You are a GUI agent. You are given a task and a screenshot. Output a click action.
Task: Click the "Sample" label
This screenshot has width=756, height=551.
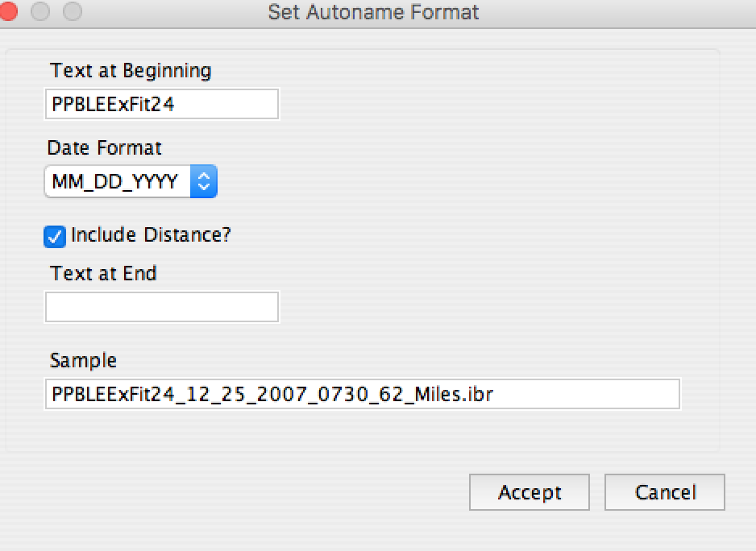click(x=83, y=360)
